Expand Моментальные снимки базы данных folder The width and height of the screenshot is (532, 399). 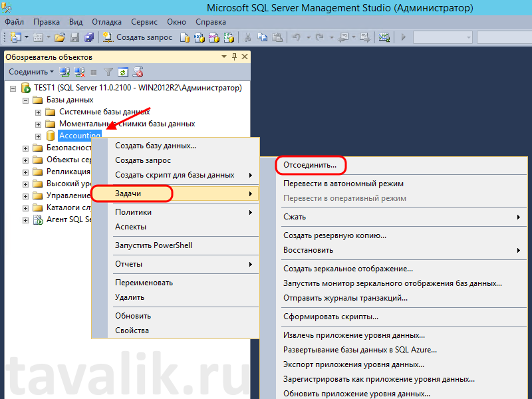point(38,124)
